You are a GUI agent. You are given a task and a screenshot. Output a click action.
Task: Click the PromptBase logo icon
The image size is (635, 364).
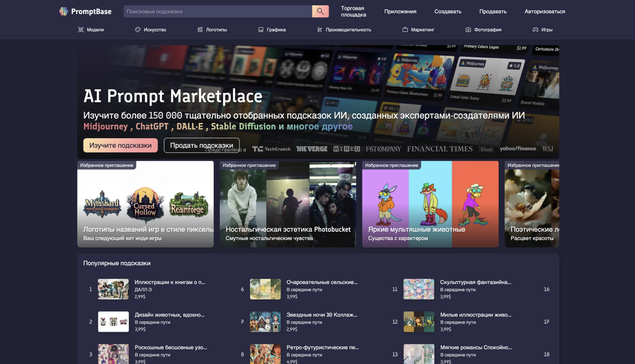[x=63, y=11]
